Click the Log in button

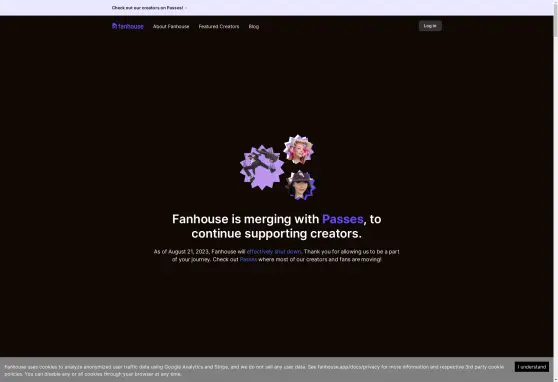[x=430, y=26]
